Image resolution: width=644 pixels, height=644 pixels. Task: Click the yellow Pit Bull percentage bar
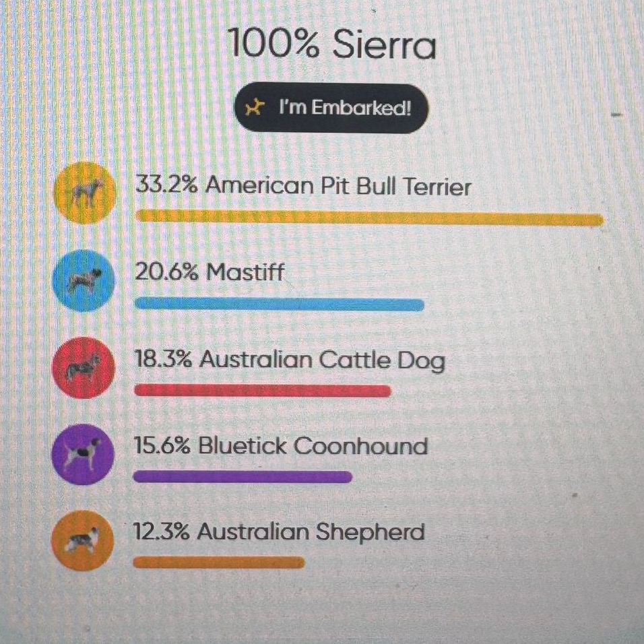(x=369, y=218)
